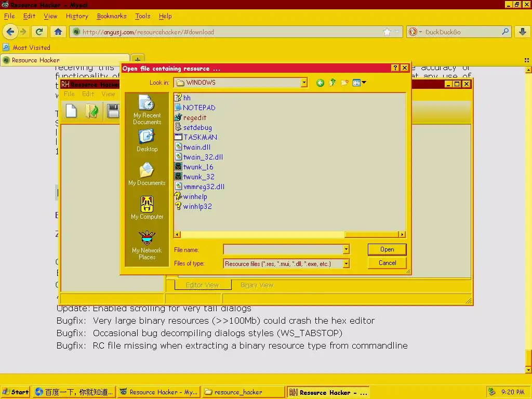The width and height of the screenshot is (532, 399).
Task: Expand Look in WINDOWS dropdown
Action: tap(304, 83)
